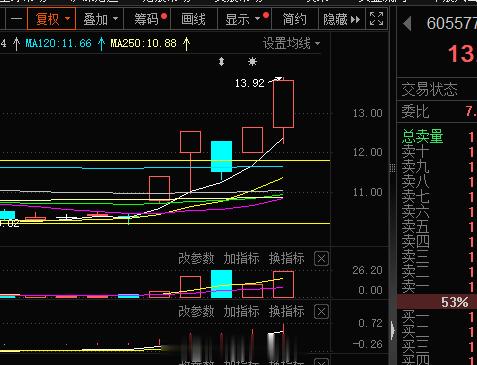Click the 13.00 price axis label

(x=367, y=113)
